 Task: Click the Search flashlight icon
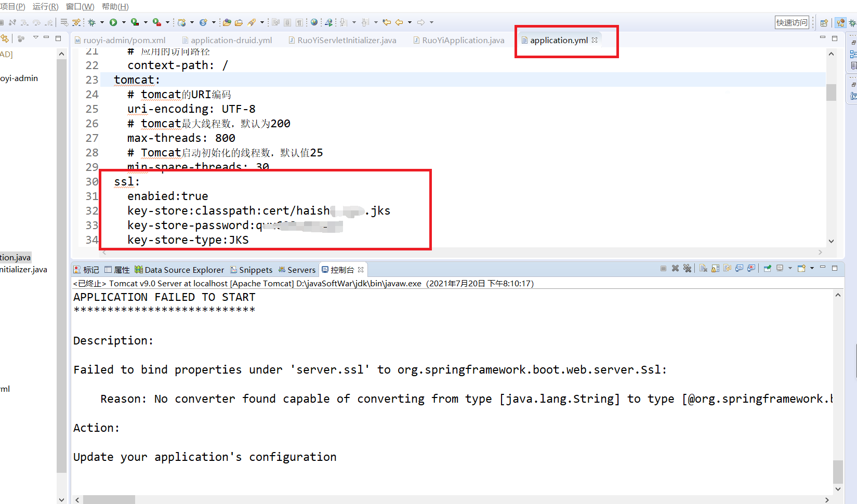[x=252, y=22]
